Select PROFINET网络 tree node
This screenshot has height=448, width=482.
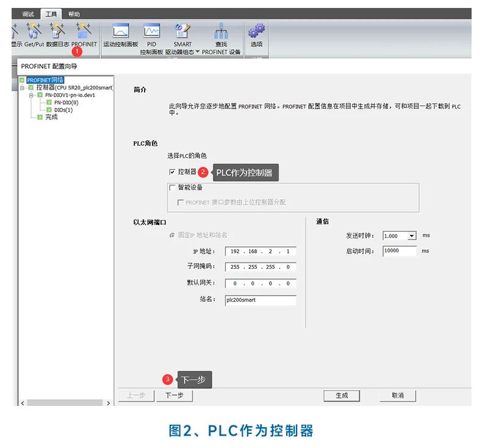[45, 80]
